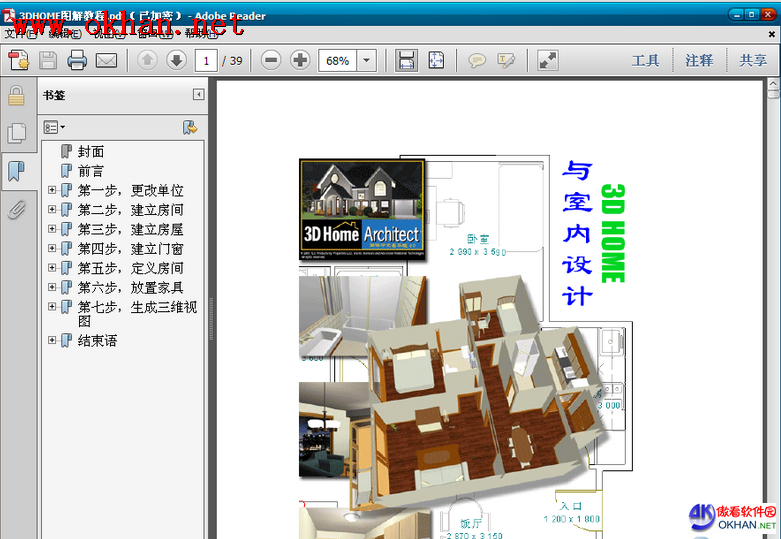Jump to 结束语 bookmark text

tap(97, 341)
